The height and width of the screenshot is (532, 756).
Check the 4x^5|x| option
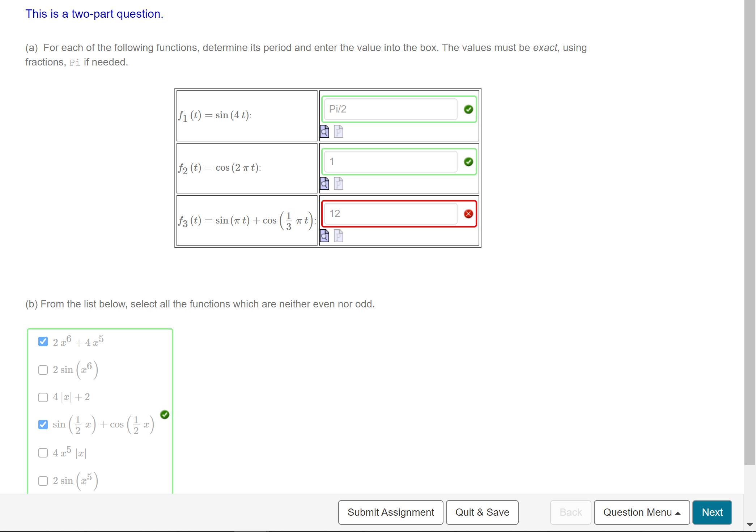43,453
